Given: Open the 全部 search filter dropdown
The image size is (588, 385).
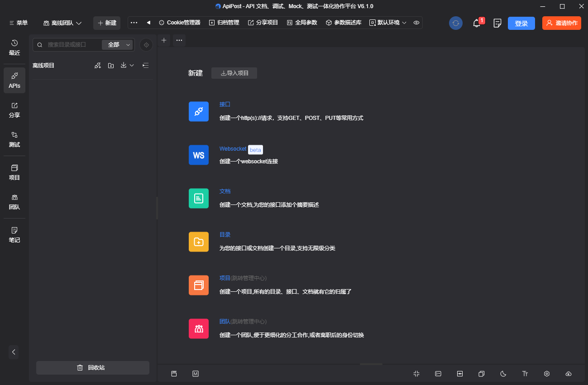Looking at the screenshot, I should [x=117, y=45].
